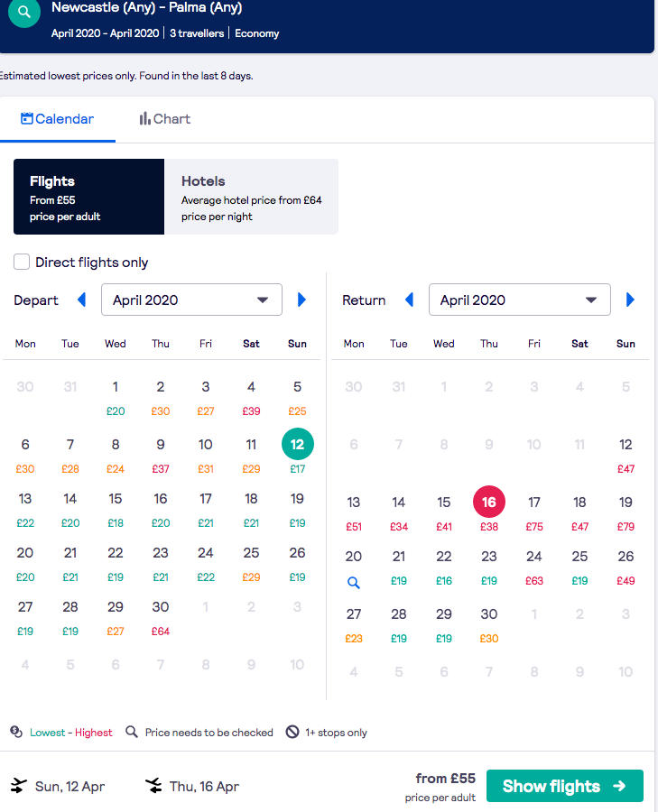Click the bar chart icon on the Chart tab
The image size is (658, 812).
[x=146, y=118]
